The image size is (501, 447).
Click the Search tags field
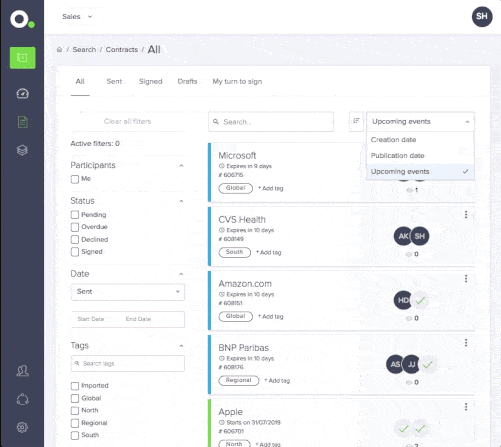pyautogui.click(x=128, y=363)
